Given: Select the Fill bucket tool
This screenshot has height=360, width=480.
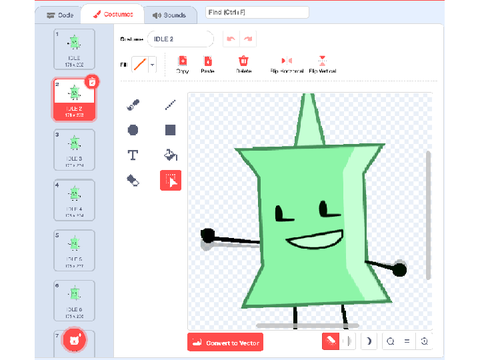Looking at the screenshot, I should (170, 155).
